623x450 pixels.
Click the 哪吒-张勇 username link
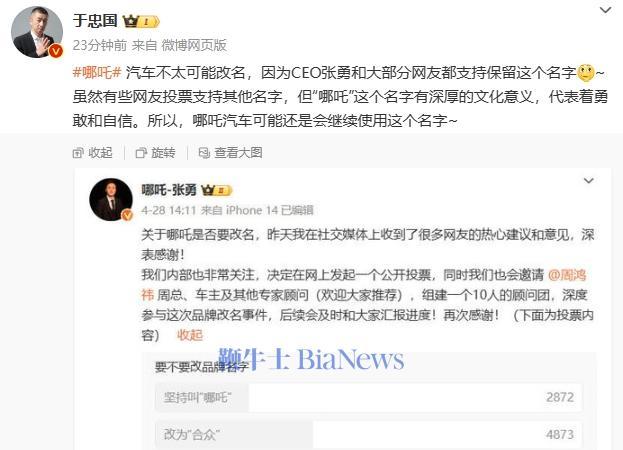169,190
